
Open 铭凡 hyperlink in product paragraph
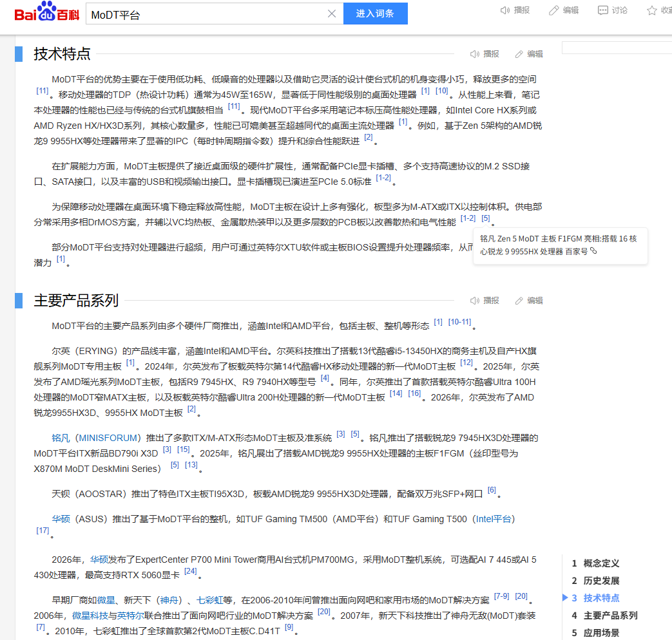(61, 438)
